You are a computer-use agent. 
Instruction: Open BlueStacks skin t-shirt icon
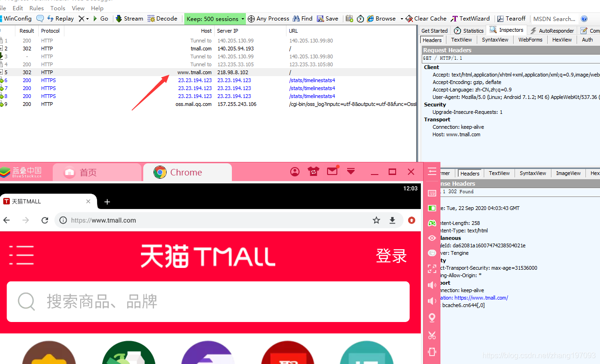tap(313, 172)
